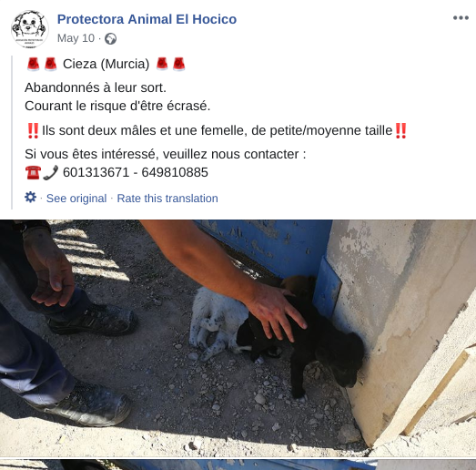Click the 'Abandonnés à leur sort.' line
The height and width of the screenshot is (470, 476).
click(x=96, y=87)
